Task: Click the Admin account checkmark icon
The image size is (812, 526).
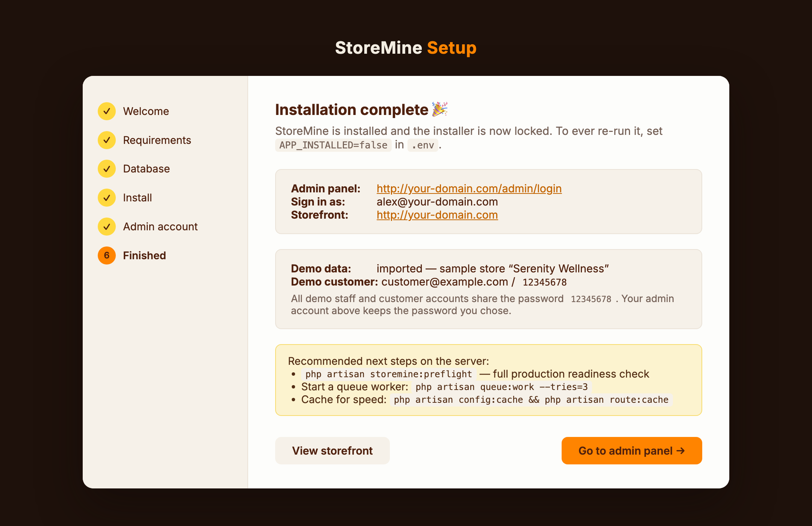Action: tap(107, 227)
